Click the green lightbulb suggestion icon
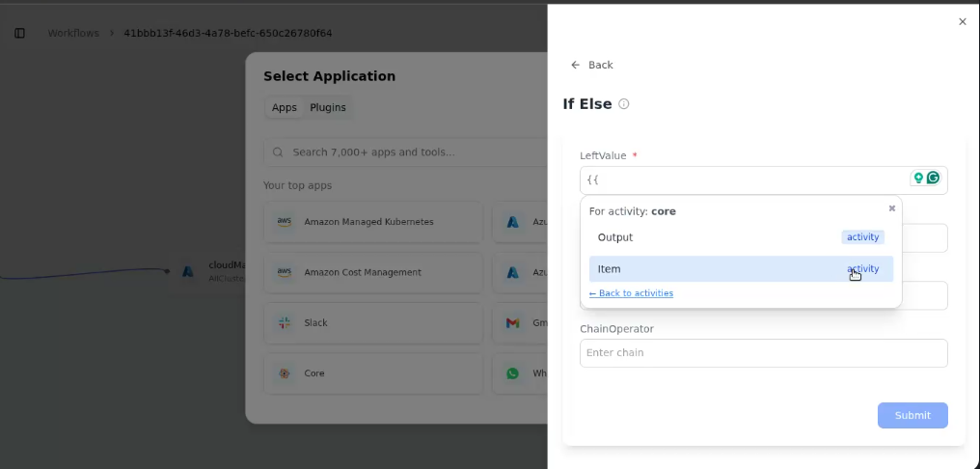 [x=918, y=179]
